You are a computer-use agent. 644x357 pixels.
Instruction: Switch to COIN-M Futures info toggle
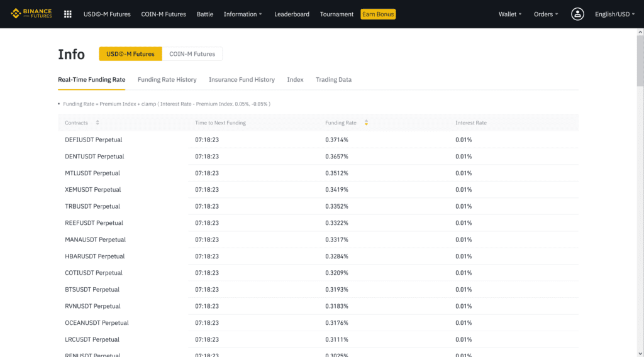coord(192,54)
